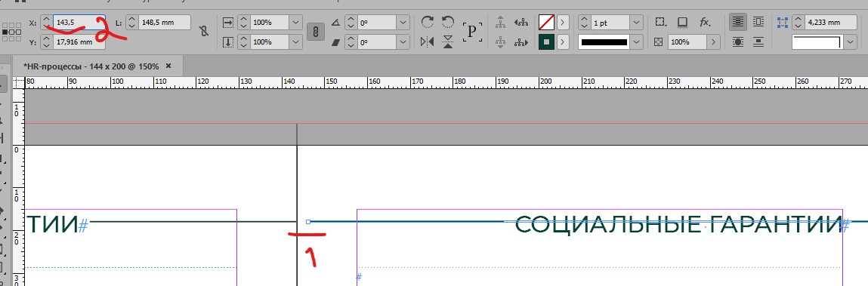Screen dimensions: 868x286
Task: Click the rotation angle icon
Action: pyautogui.click(x=335, y=23)
